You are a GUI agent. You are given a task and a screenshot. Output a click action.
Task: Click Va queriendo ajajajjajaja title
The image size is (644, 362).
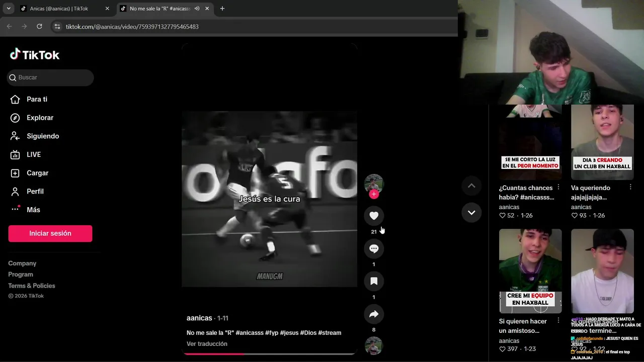(591, 193)
